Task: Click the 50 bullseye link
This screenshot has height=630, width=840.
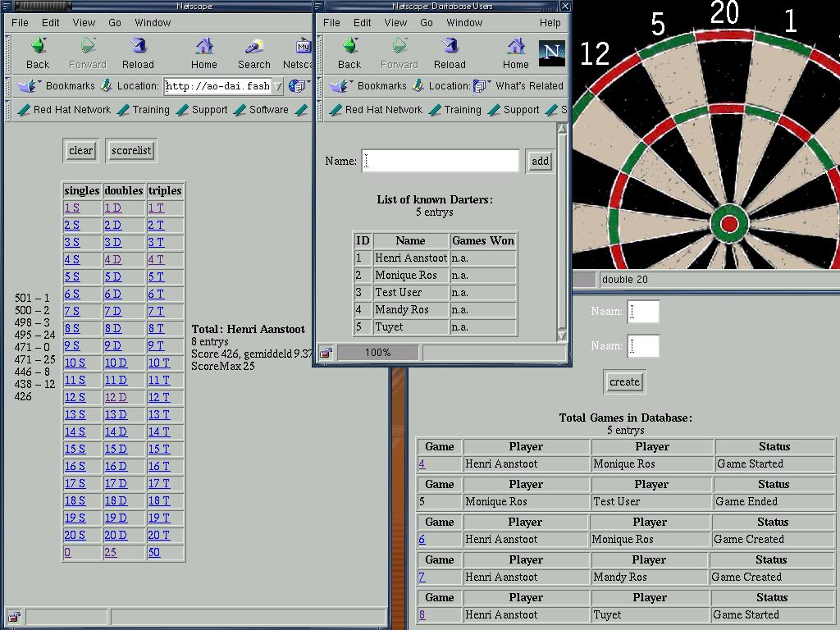Action: coord(153,552)
